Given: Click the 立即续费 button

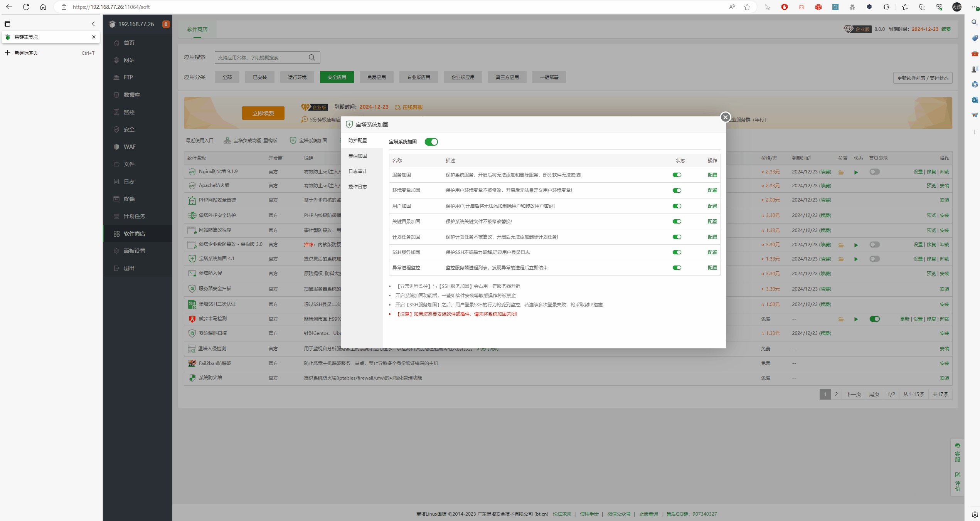Looking at the screenshot, I should point(263,113).
